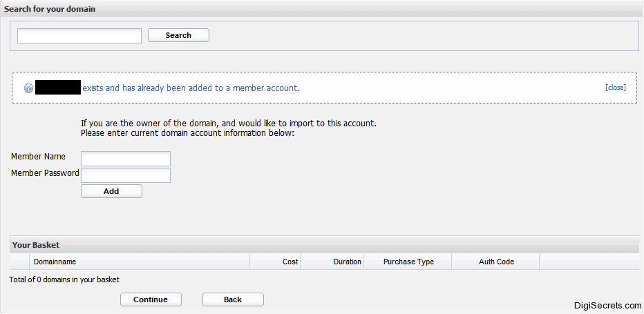The width and height of the screenshot is (644, 314).
Task: Sort basket by Domainname column header
Action: point(55,262)
